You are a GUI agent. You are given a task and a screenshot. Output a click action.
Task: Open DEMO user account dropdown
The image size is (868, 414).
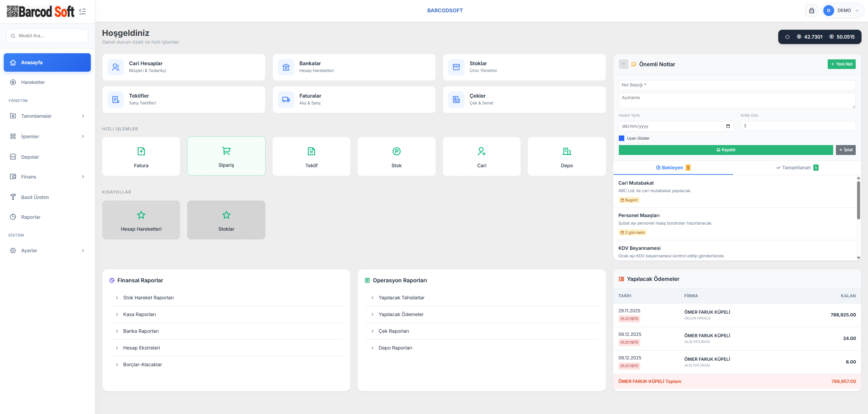coord(842,11)
